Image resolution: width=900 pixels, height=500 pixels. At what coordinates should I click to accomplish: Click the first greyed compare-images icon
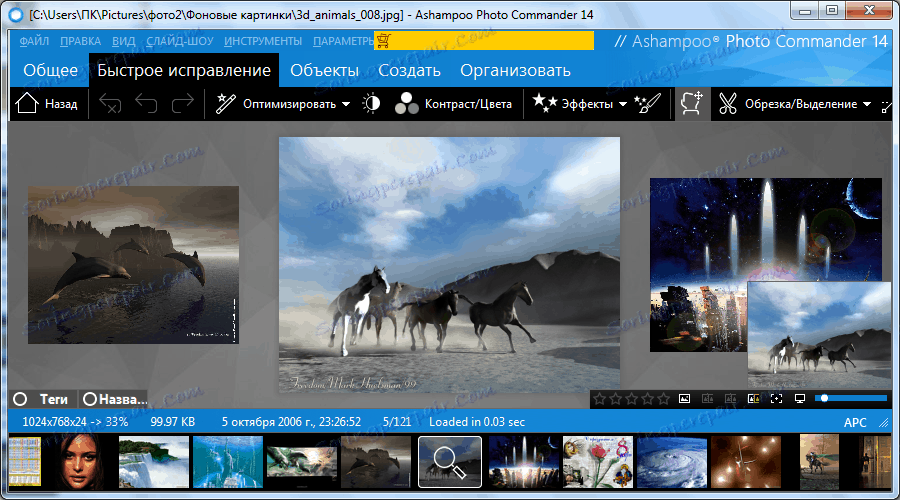[707, 398]
